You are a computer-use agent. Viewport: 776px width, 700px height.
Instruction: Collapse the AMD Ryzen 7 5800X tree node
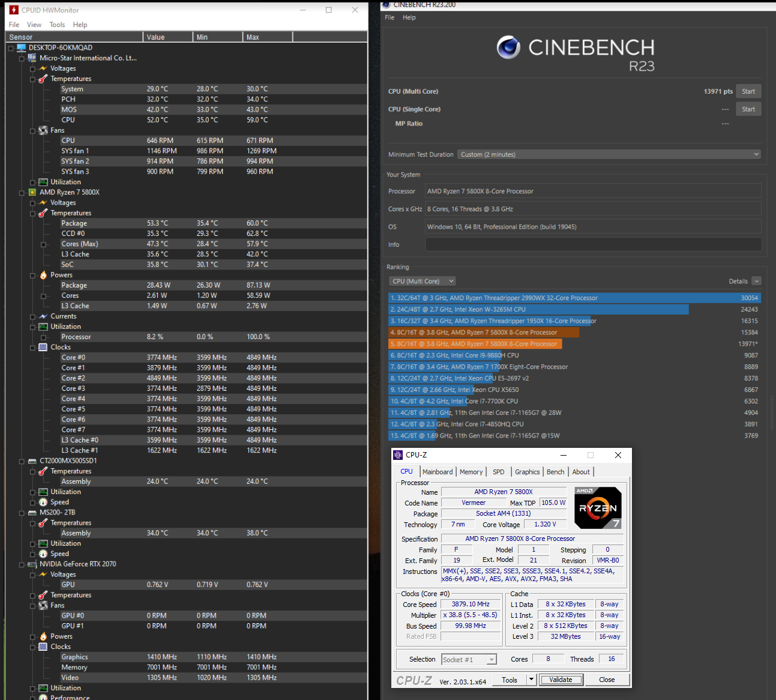[x=22, y=193]
